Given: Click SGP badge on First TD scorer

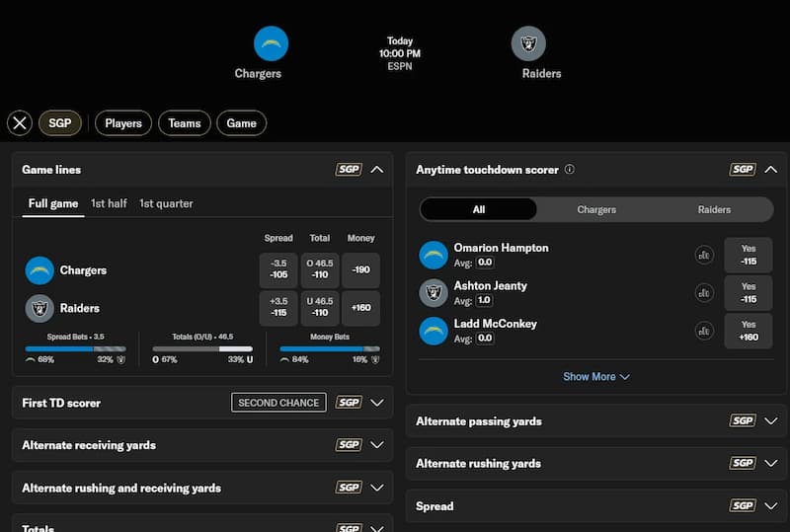Looking at the screenshot, I should pos(349,403).
